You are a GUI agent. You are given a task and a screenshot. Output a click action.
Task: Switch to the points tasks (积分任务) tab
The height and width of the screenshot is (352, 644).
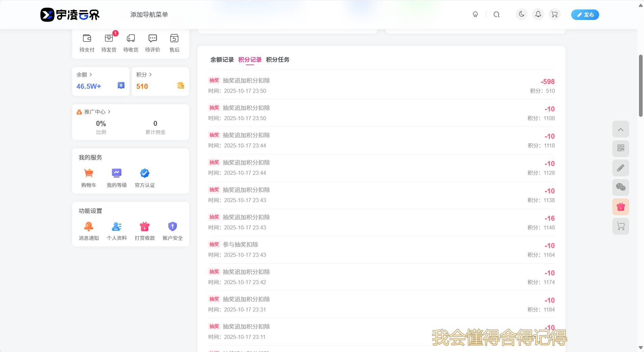pos(277,60)
